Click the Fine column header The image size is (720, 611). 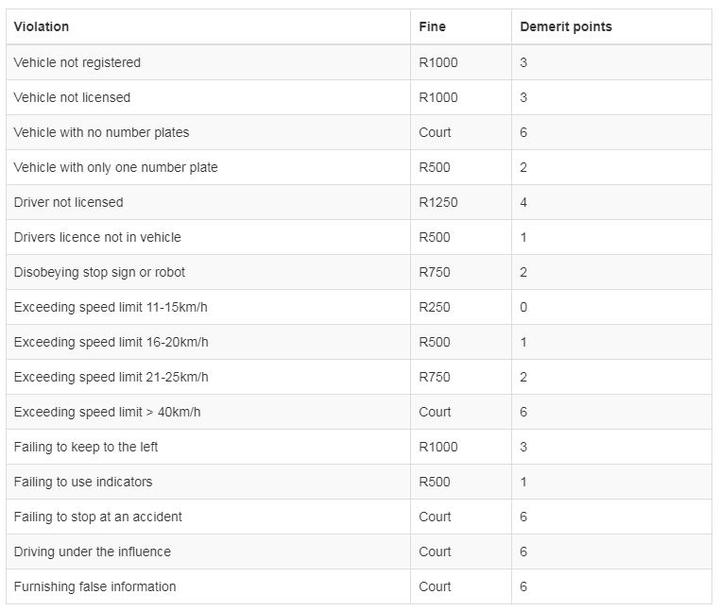(x=432, y=27)
